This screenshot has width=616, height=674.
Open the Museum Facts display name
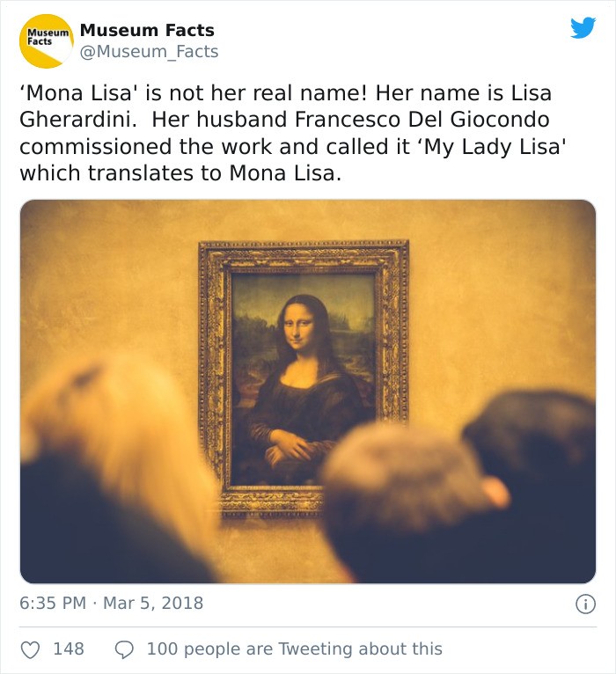click(x=147, y=30)
